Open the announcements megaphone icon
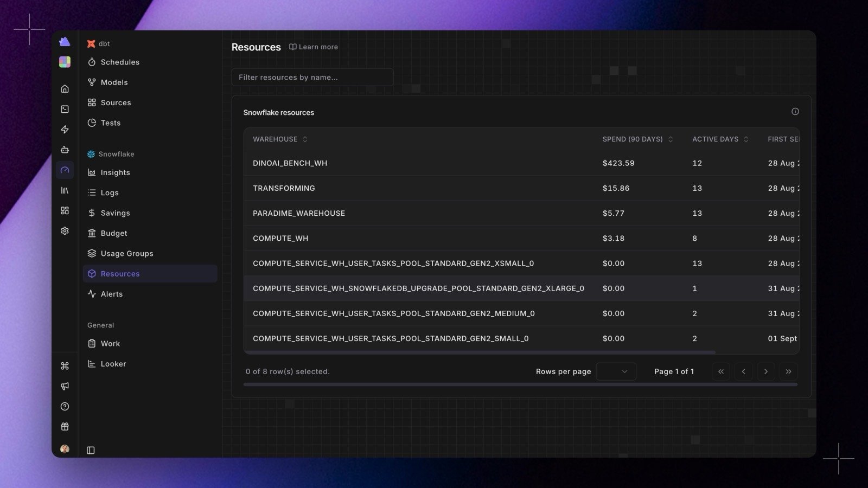This screenshot has height=488, width=868. coord(65,386)
